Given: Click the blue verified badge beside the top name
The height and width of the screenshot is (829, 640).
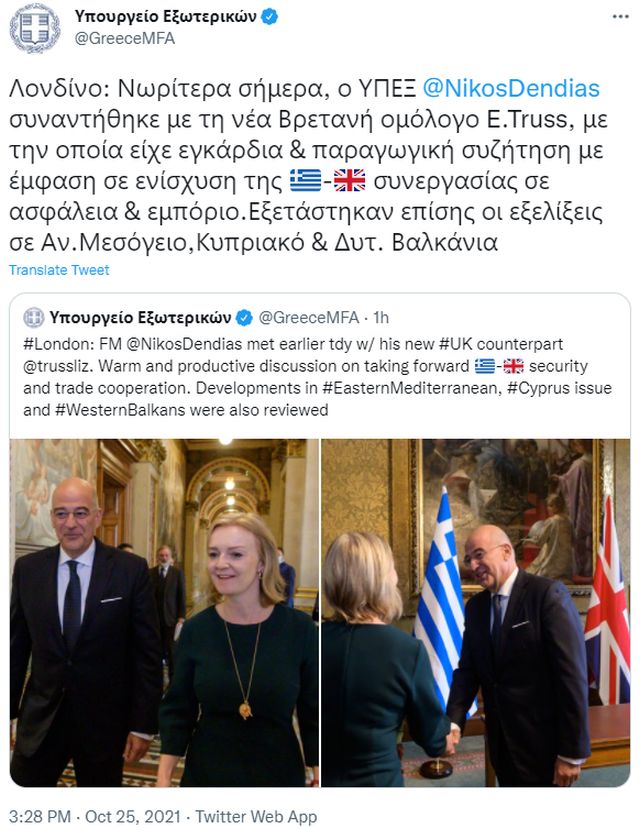Looking at the screenshot, I should pos(270,17).
